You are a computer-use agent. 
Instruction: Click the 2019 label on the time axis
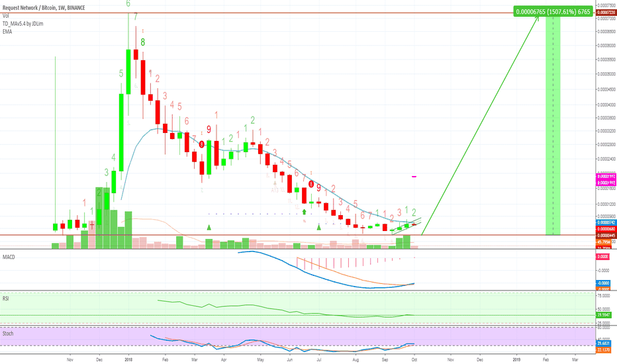[516, 359]
